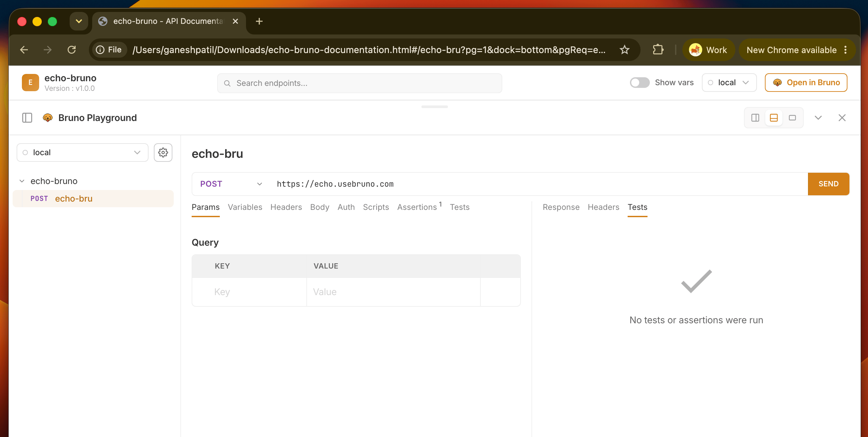Image resolution: width=868 pixels, height=437 pixels.
Task: Select the response Tests tab
Action: pos(637,207)
